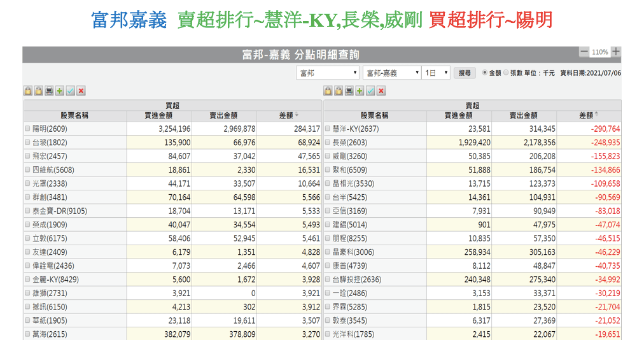Click the checkmark icon above the 賣超 table

tap(370, 91)
